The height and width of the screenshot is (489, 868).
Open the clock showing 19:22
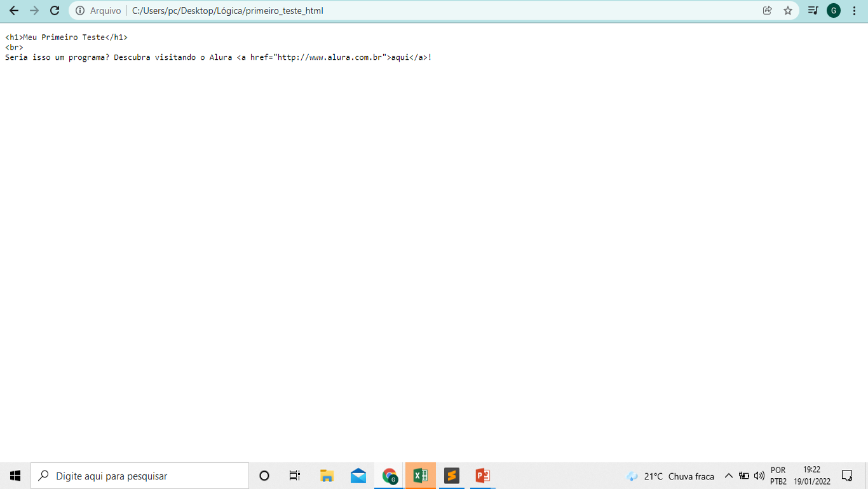pyautogui.click(x=811, y=476)
